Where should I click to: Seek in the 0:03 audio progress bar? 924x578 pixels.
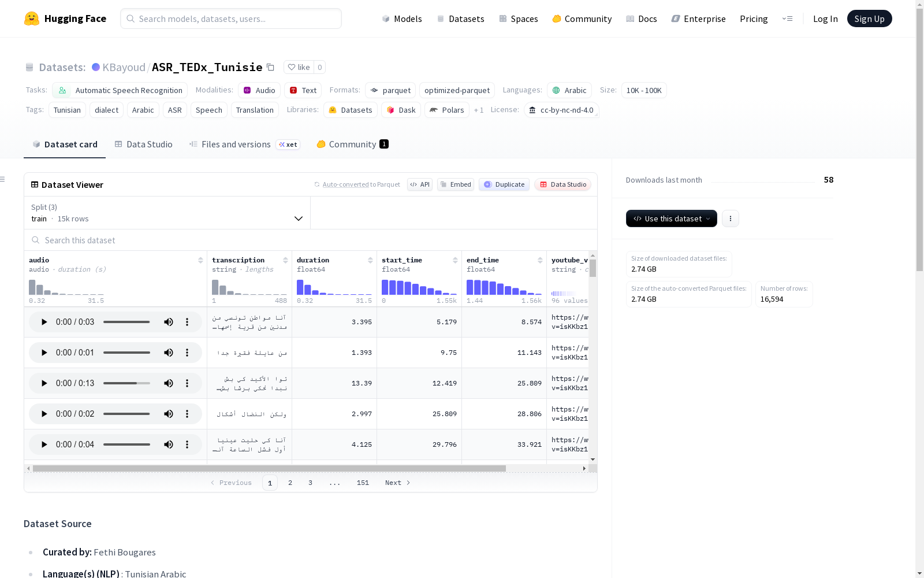point(126,322)
